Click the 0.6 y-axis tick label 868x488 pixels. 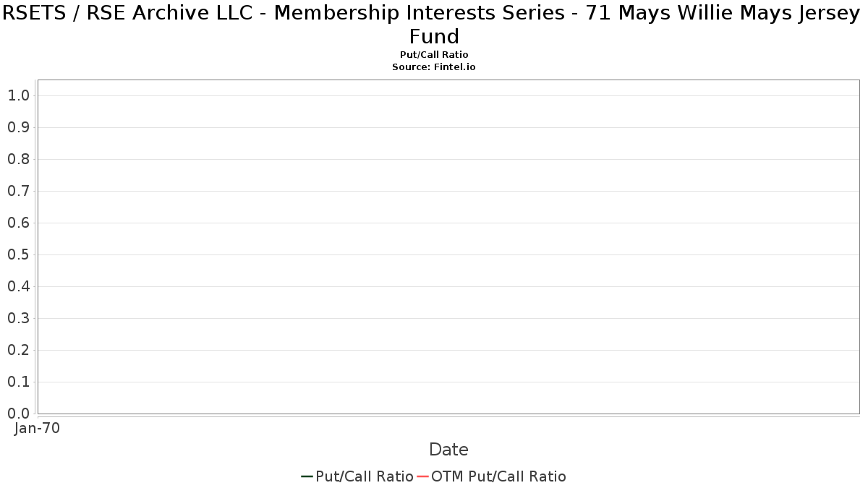19,223
